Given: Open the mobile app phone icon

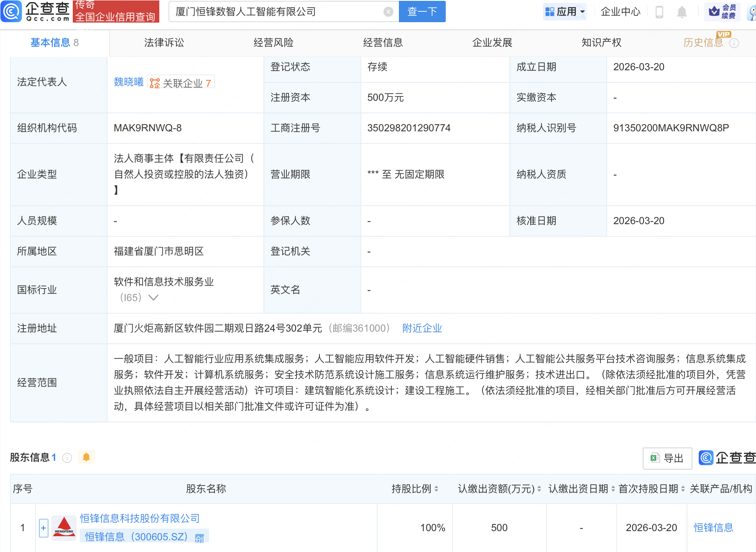Looking at the screenshot, I should click(x=659, y=12).
